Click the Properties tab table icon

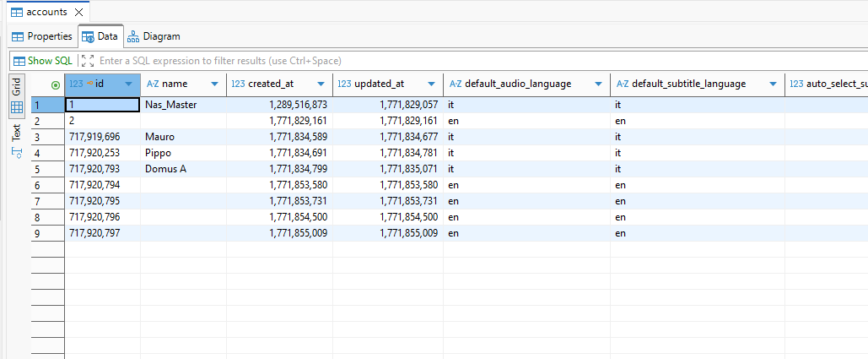pos(18,36)
